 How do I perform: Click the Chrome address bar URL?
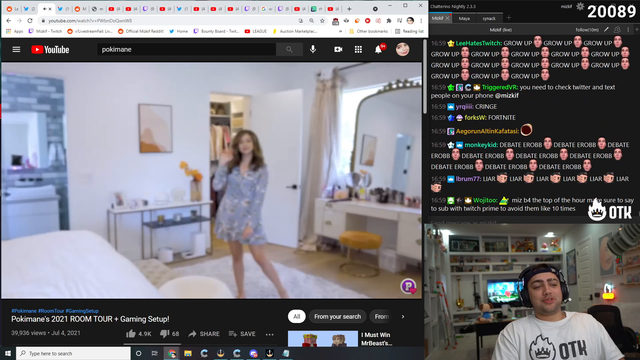click(x=90, y=20)
